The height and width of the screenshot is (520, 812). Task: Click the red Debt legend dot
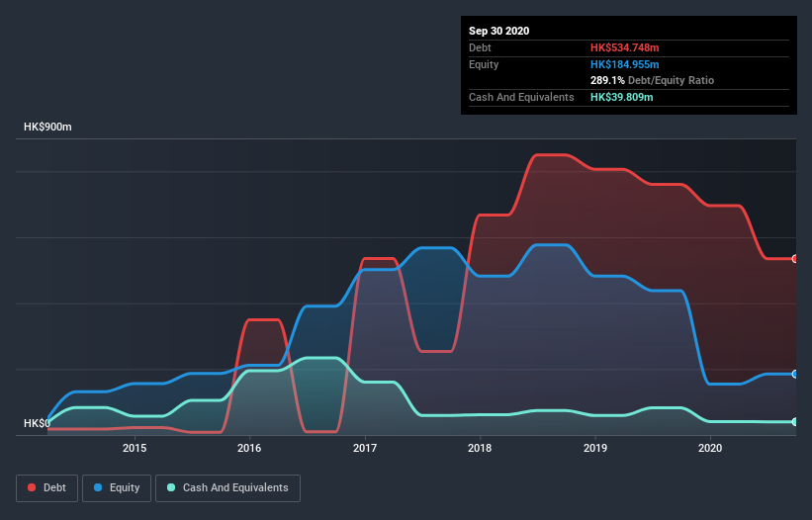coord(32,487)
